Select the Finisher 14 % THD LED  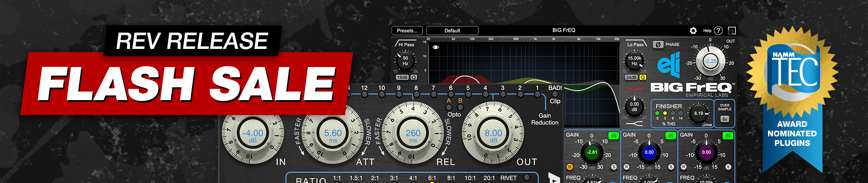[x=681, y=113]
